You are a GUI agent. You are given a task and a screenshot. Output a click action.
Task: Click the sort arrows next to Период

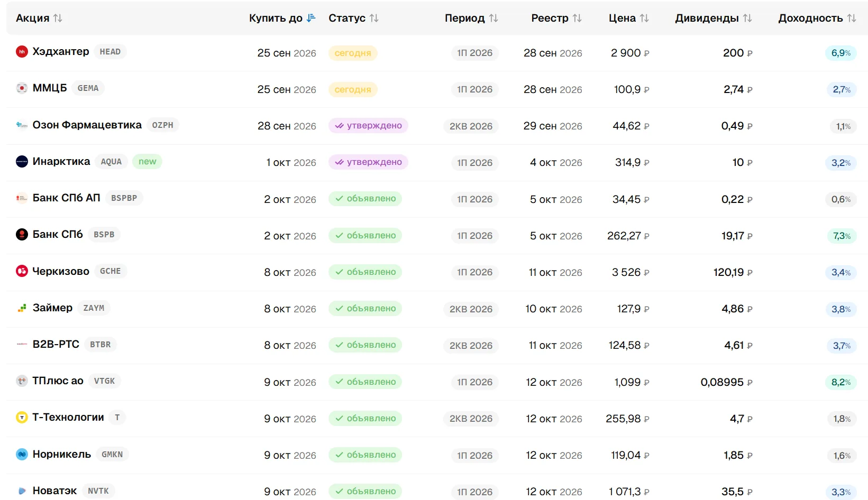pyautogui.click(x=494, y=18)
